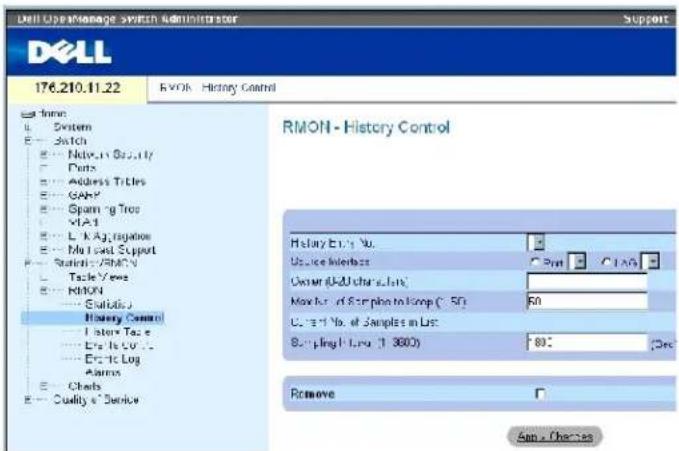Click the Source Interface label
Viewport: 679px width, 451px height.
(330, 262)
